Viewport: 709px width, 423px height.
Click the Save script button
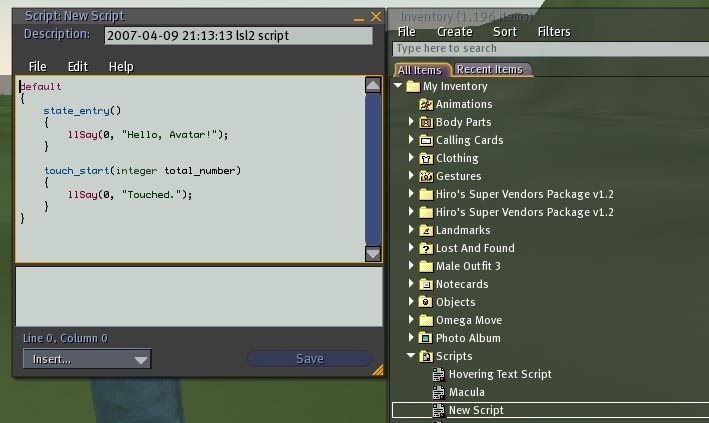pyautogui.click(x=310, y=359)
